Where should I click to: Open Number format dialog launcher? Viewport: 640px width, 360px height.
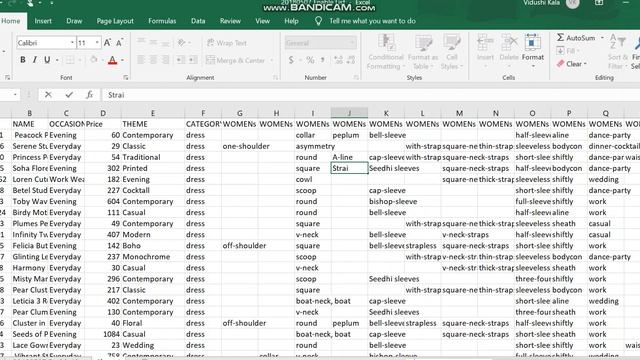point(356,78)
